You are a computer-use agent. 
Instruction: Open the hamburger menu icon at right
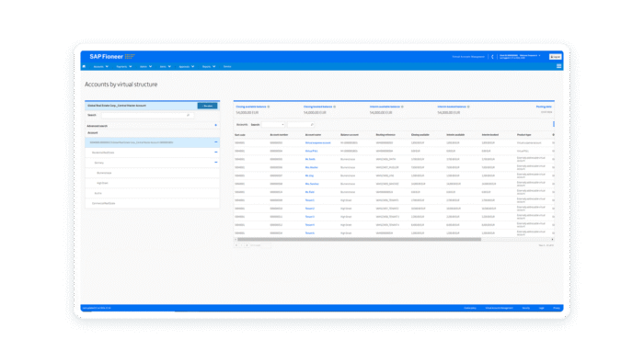(x=558, y=66)
